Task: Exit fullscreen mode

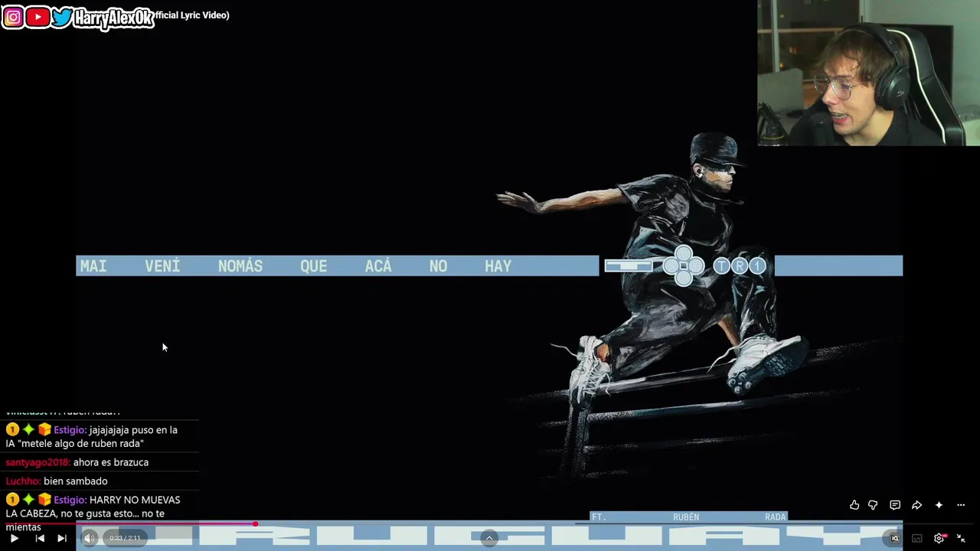Action: [961, 538]
